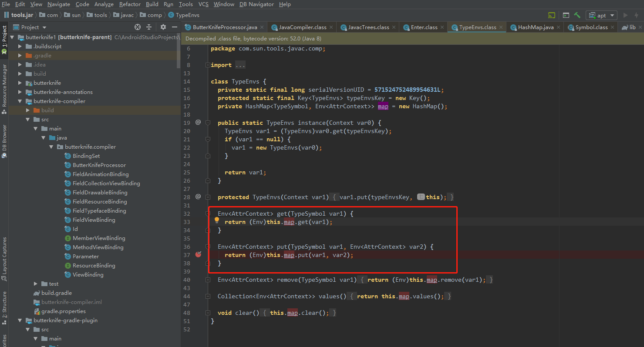The height and width of the screenshot is (347, 644).
Task: Collapse the butterknife-compiler module
Action: coord(20,101)
